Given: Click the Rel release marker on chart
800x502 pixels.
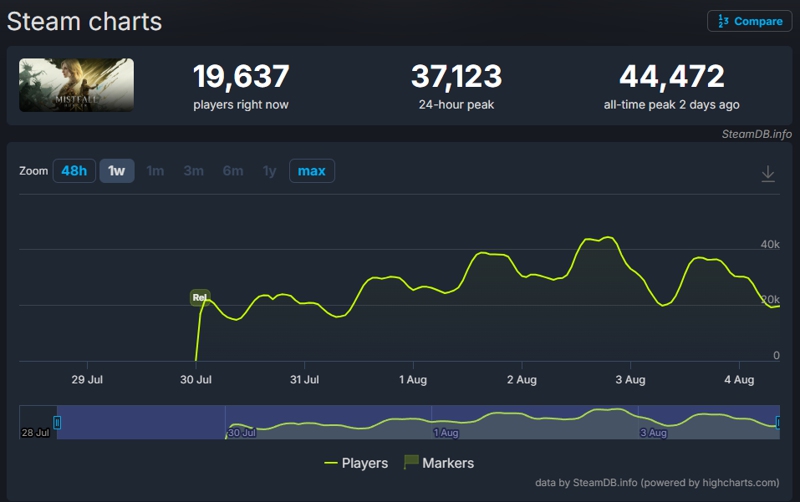Looking at the screenshot, I should coord(199,297).
